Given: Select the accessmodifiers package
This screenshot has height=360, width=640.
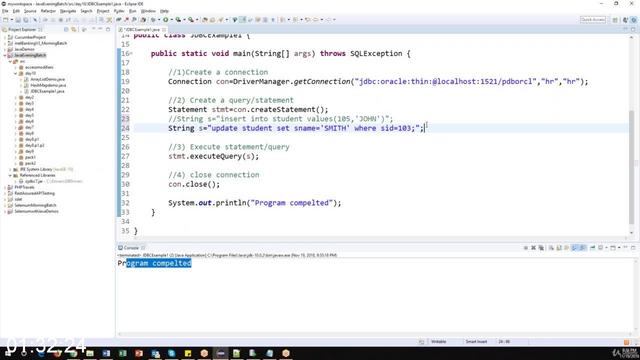Looking at the screenshot, I should pos(39,67).
